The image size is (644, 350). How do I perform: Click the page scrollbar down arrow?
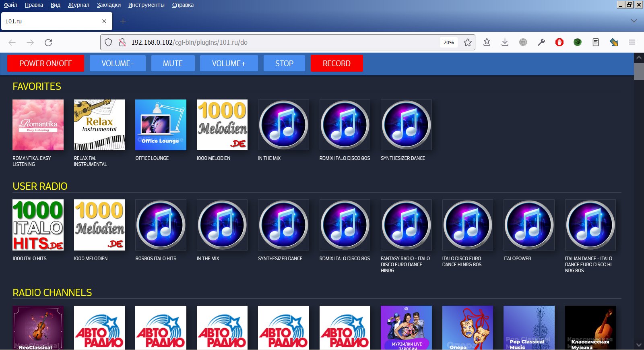point(639,345)
